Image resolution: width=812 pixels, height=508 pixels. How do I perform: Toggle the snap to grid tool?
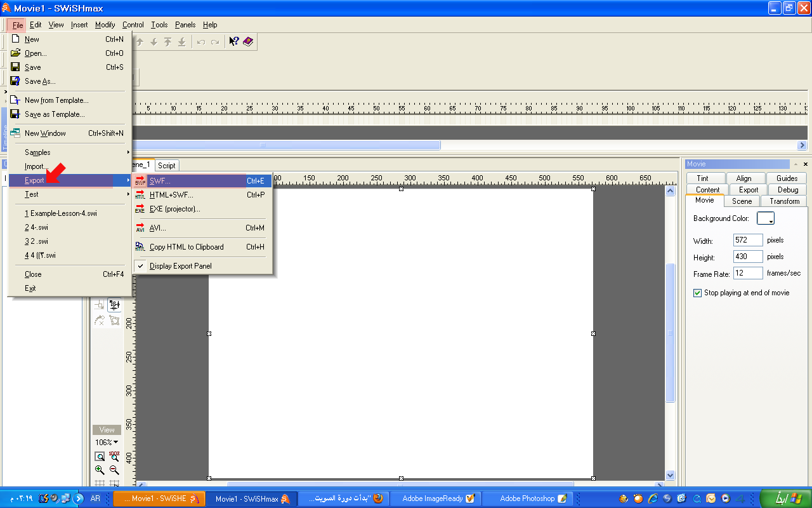(x=114, y=305)
